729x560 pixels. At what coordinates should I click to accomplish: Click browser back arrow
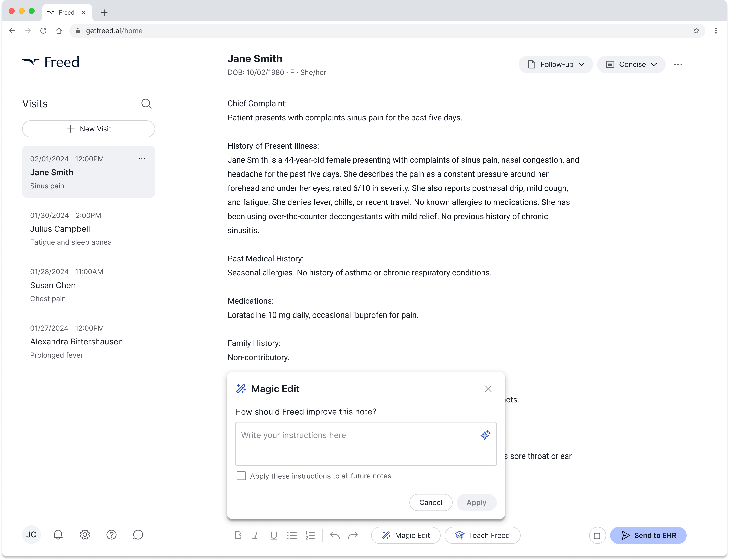[12, 31]
